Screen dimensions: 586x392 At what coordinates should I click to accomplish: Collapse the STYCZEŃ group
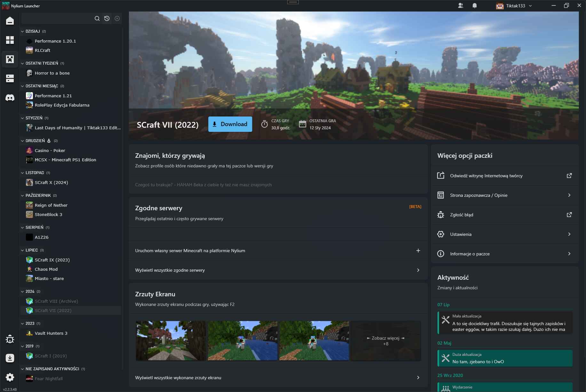click(x=22, y=118)
